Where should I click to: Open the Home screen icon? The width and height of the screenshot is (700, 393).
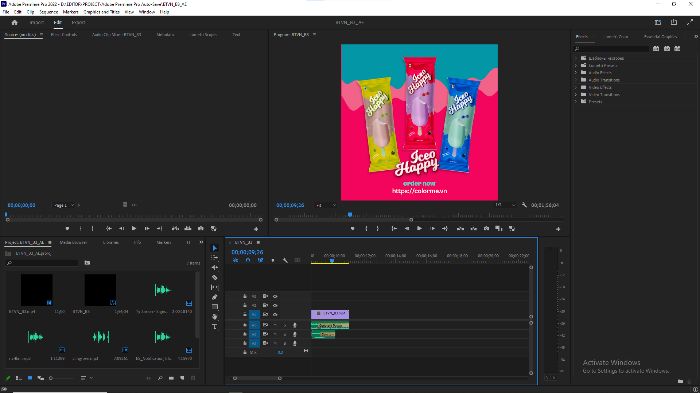tap(14, 22)
